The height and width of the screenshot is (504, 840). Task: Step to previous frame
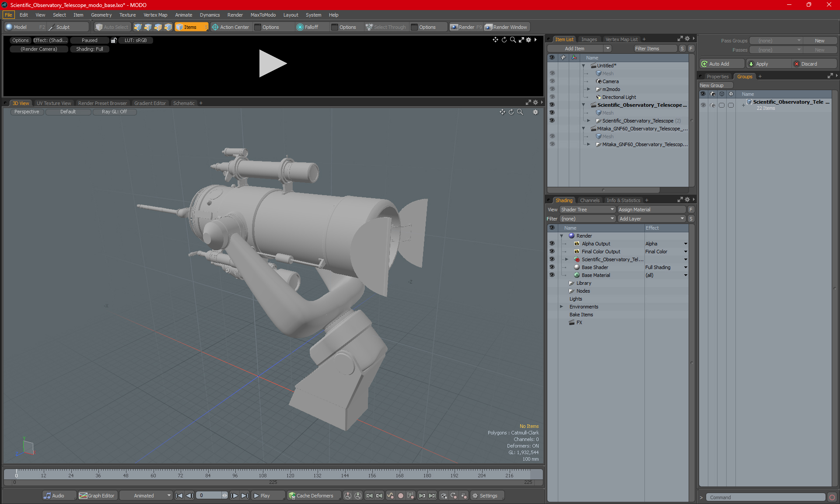pos(189,496)
